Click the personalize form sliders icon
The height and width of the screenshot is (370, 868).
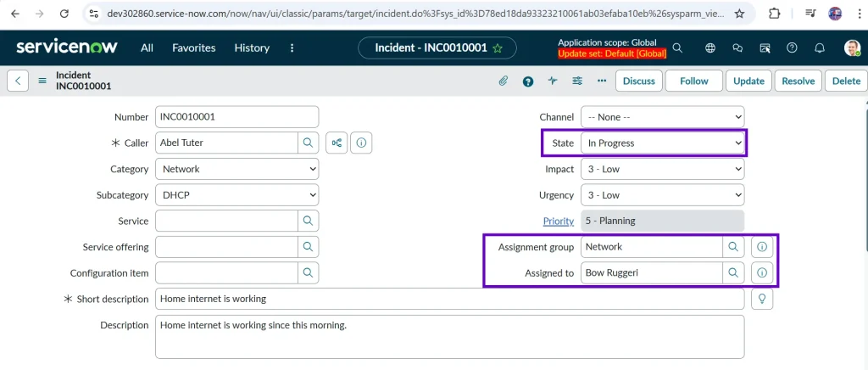[577, 81]
